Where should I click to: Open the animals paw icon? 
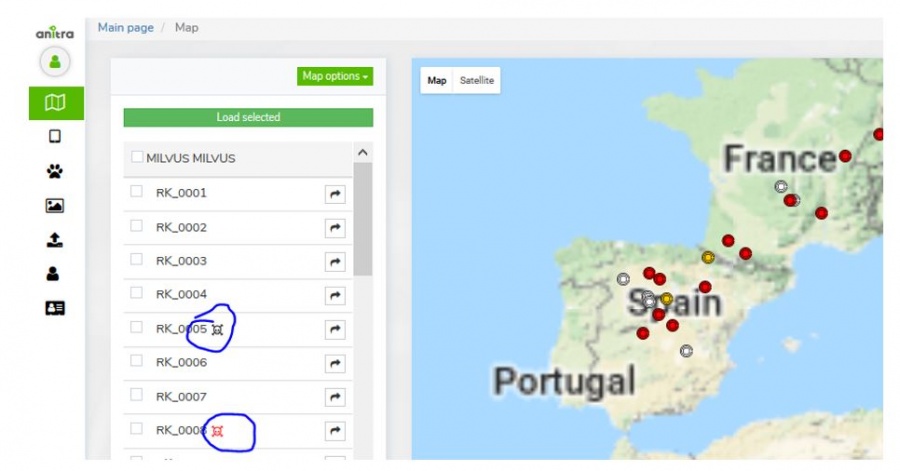tap(55, 171)
